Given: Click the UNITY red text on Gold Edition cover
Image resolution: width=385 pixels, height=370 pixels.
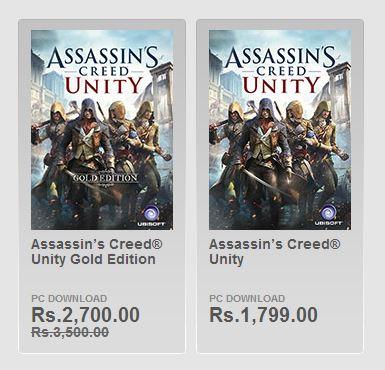Looking at the screenshot, I should tap(104, 85).
